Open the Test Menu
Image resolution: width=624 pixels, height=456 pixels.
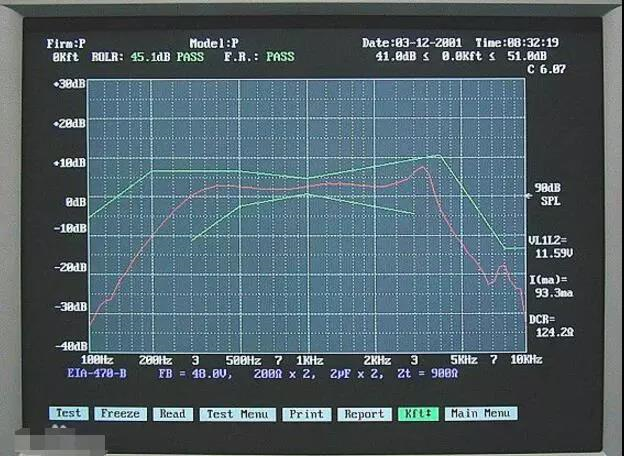pos(238,414)
